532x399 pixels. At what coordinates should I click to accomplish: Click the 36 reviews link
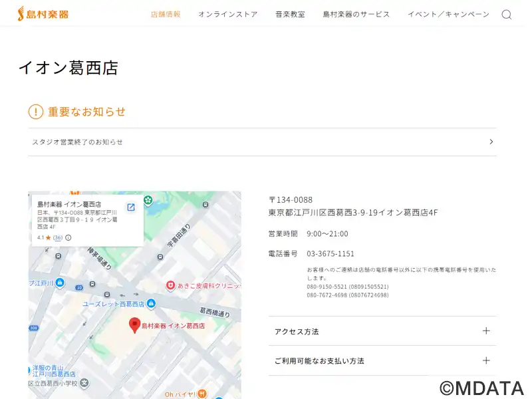tap(58, 237)
